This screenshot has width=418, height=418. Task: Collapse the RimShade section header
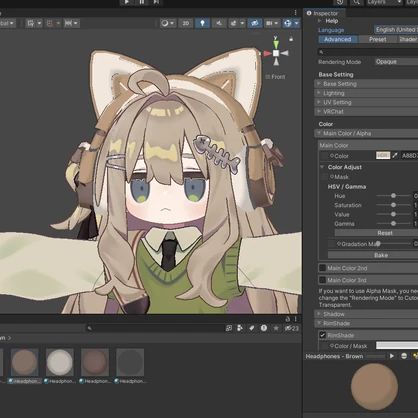click(x=366, y=323)
